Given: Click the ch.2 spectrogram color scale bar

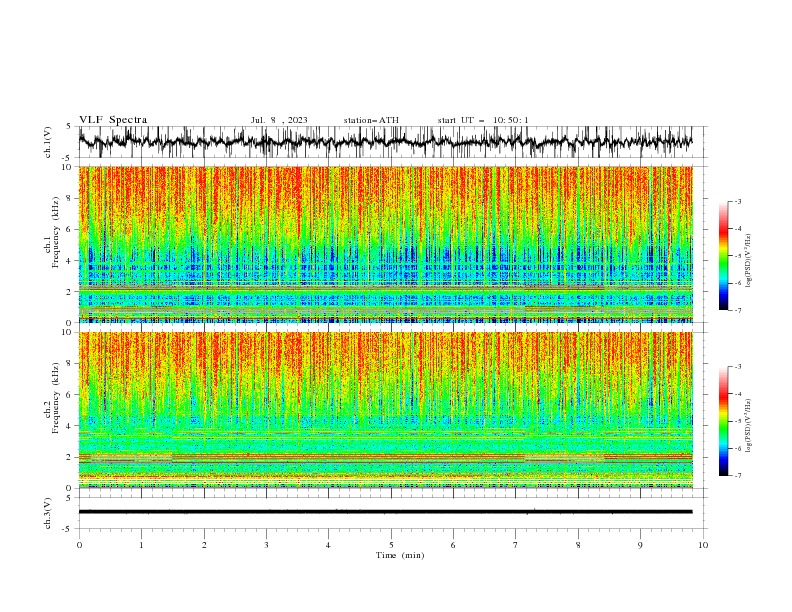Looking at the screenshot, I should pyautogui.click(x=723, y=421).
